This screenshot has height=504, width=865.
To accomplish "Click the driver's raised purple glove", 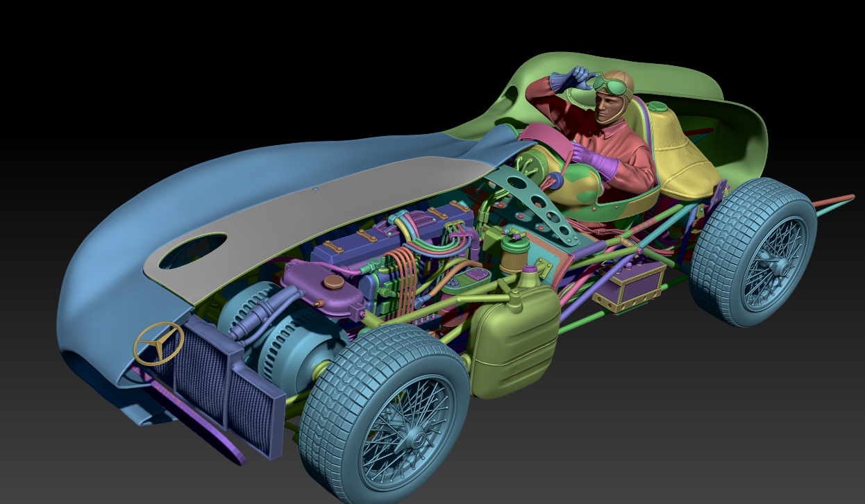I will [x=565, y=80].
